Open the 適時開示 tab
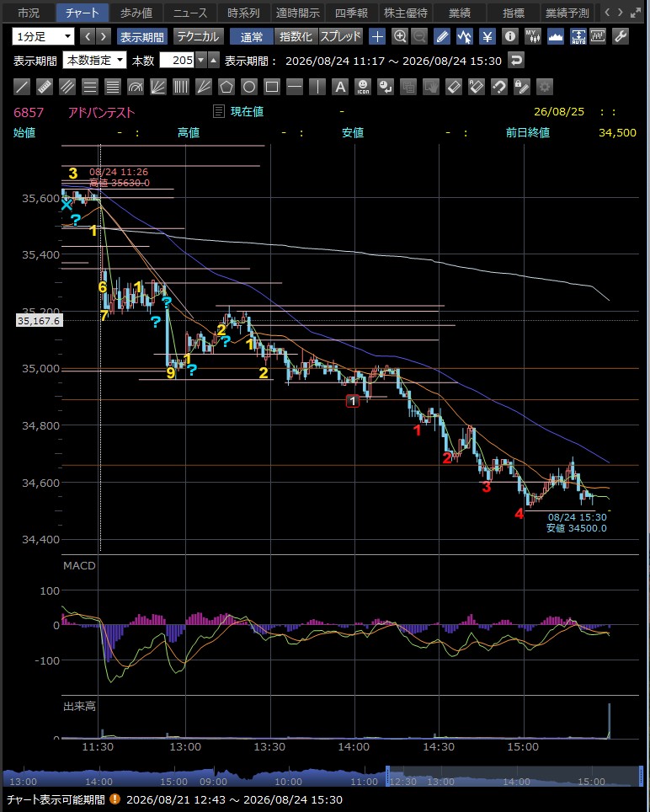The image size is (650, 812). point(297,13)
